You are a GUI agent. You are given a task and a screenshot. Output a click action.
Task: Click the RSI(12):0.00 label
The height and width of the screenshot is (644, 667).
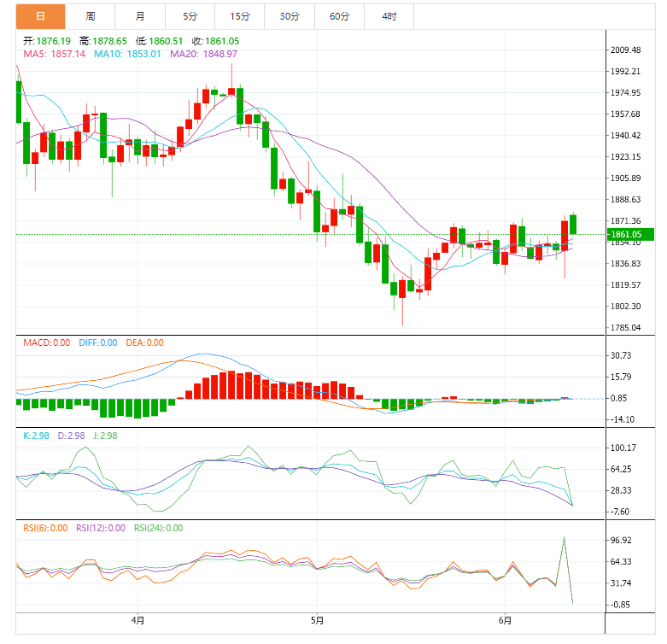coord(101,529)
